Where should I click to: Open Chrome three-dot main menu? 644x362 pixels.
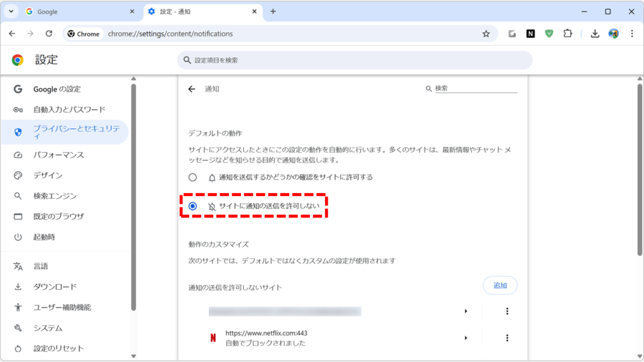[632, 34]
